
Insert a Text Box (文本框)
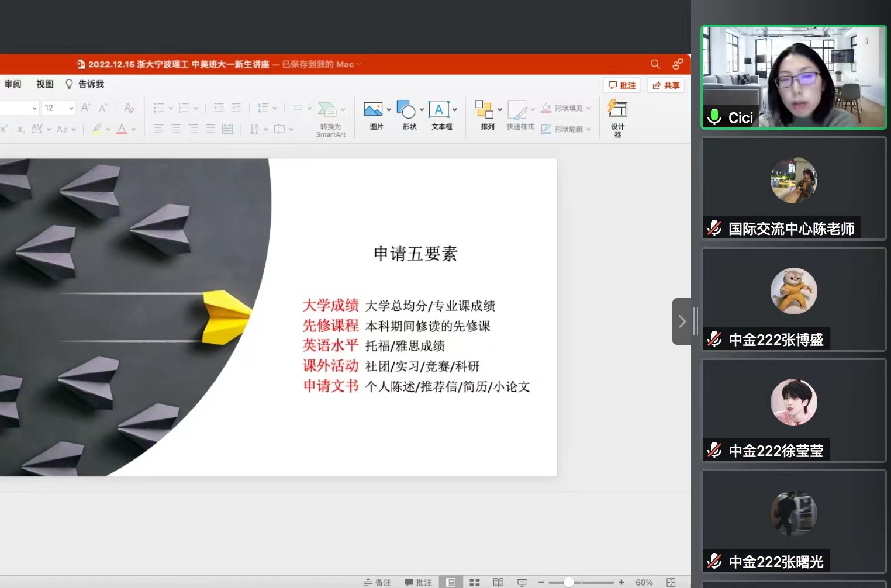pos(438,110)
